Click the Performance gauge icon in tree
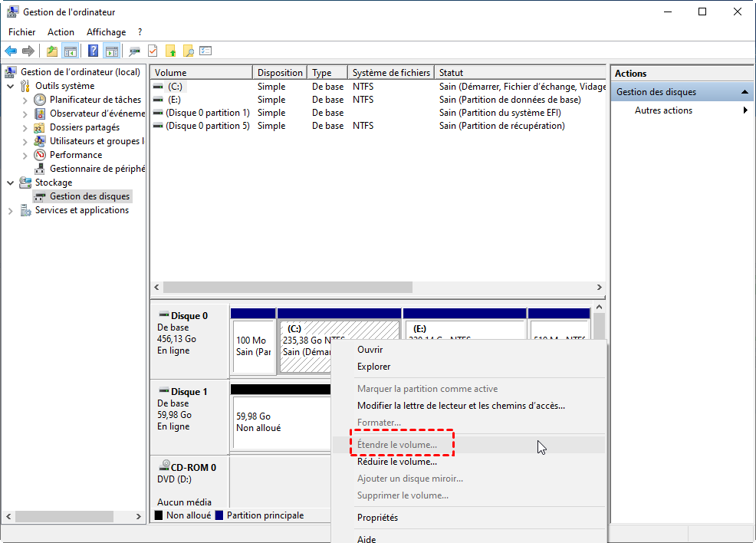Image resolution: width=756 pixels, height=543 pixels. point(40,155)
